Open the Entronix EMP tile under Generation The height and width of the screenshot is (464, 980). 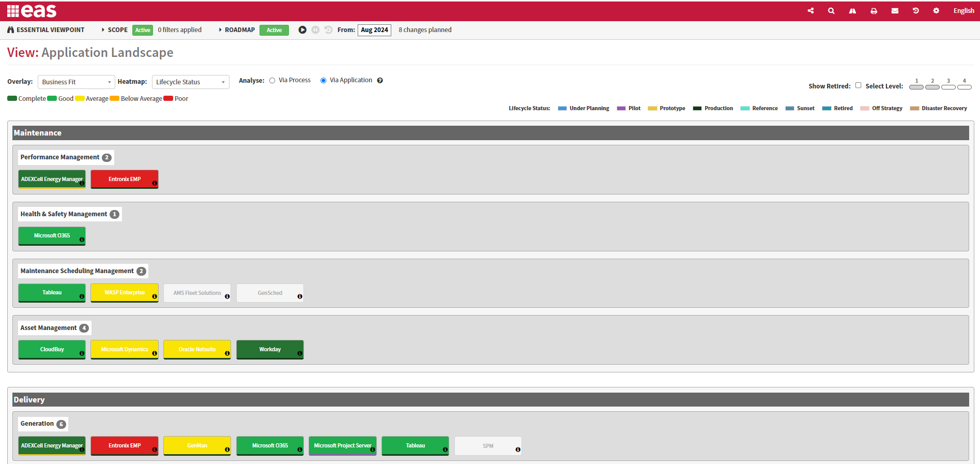125,446
